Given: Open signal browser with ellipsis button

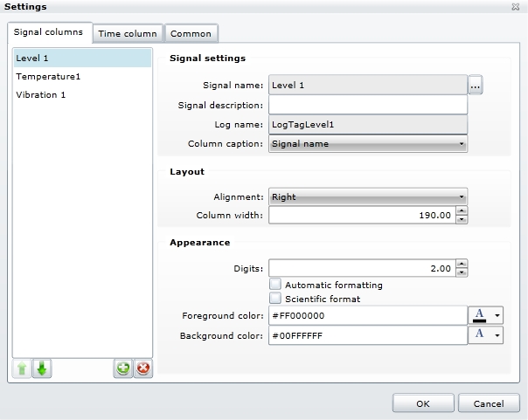Looking at the screenshot, I should 476,86.
